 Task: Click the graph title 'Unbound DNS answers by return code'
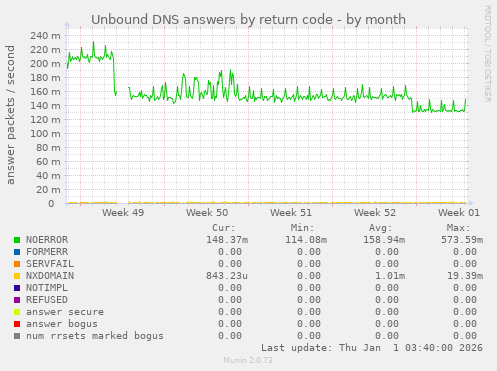[212, 20]
